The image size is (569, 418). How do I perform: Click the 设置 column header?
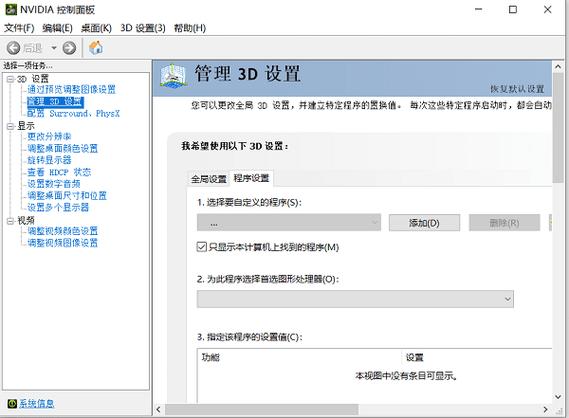(477, 357)
